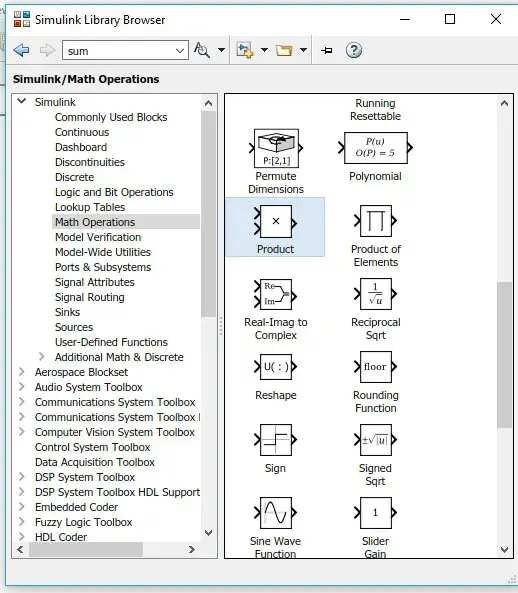Image resolution: width=518 pixels, height=593 pixels.
Task: Expand the HDL Coder node
Action: click(x=22, y=537)
